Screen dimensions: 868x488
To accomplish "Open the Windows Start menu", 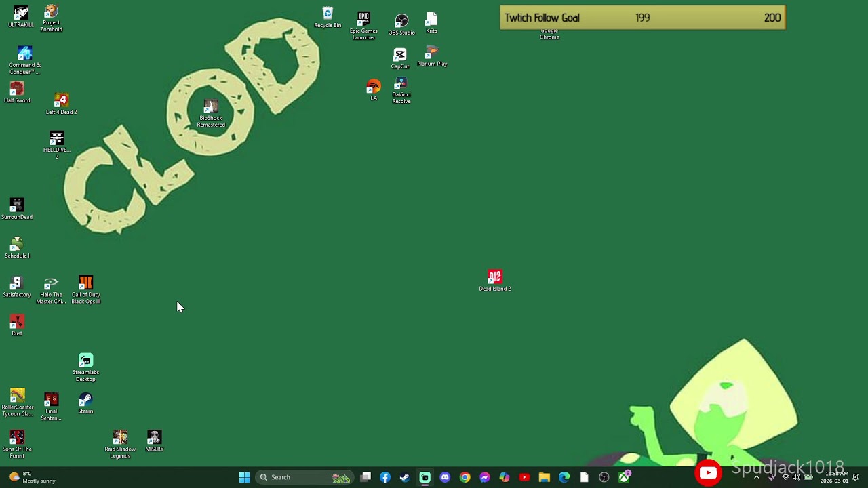I will [244, 477].
